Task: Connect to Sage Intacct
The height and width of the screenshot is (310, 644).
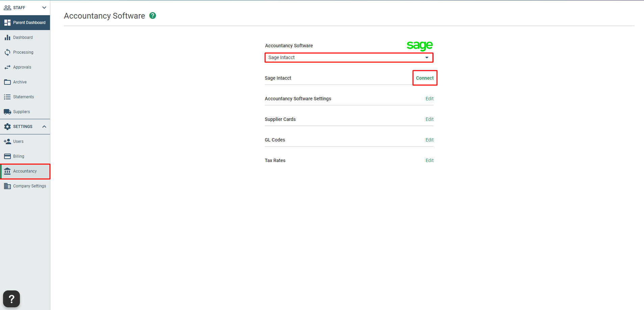Action: (425, 78)
